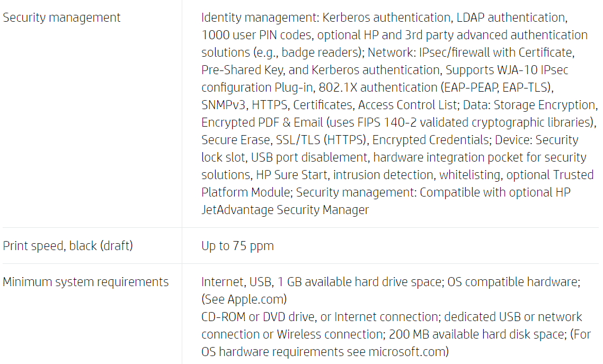Viewport: 603px width, 364px height.
Task: Click the "Up to 75 ppm" value
Action: tap(237, 246)
